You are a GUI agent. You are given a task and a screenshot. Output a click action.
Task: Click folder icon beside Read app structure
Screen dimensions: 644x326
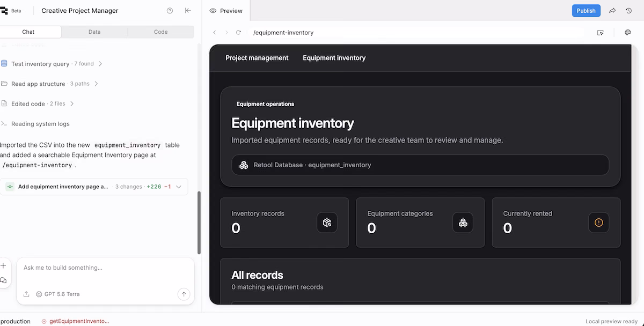[x=5, y=84]
